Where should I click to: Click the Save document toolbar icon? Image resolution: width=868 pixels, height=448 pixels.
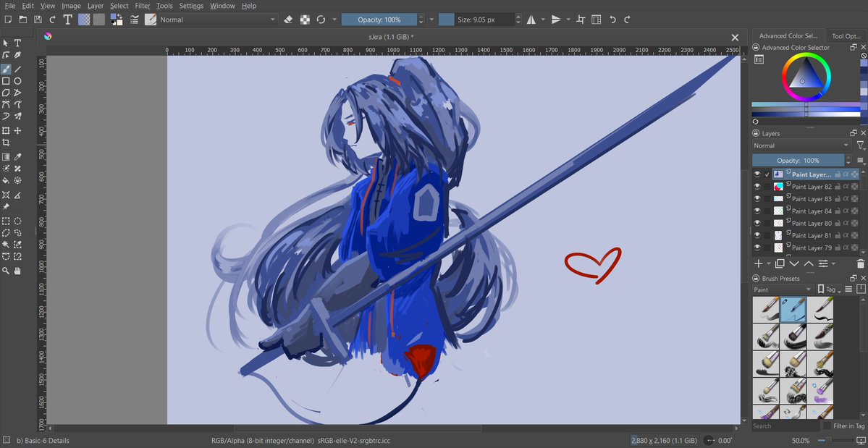[x=38, y=20]
